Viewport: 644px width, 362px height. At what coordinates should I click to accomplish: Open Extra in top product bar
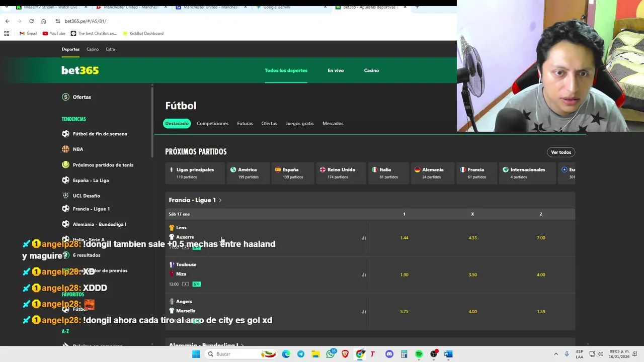[110, 49]
